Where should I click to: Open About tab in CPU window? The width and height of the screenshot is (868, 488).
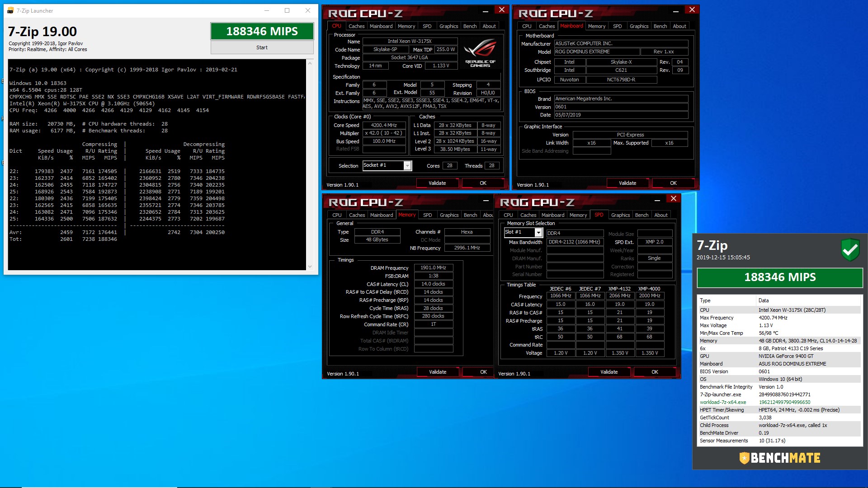489,26
